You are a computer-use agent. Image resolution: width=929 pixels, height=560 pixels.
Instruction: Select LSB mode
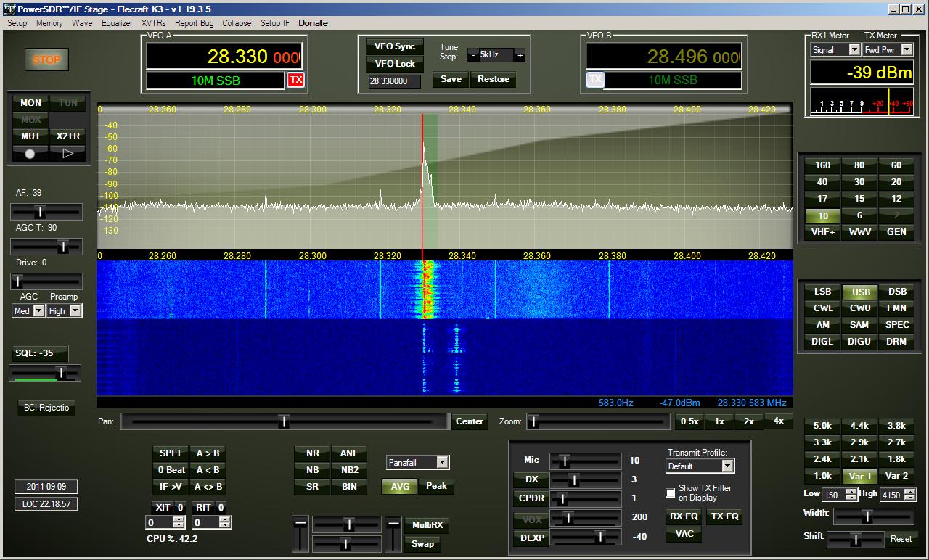click(822, 292)
